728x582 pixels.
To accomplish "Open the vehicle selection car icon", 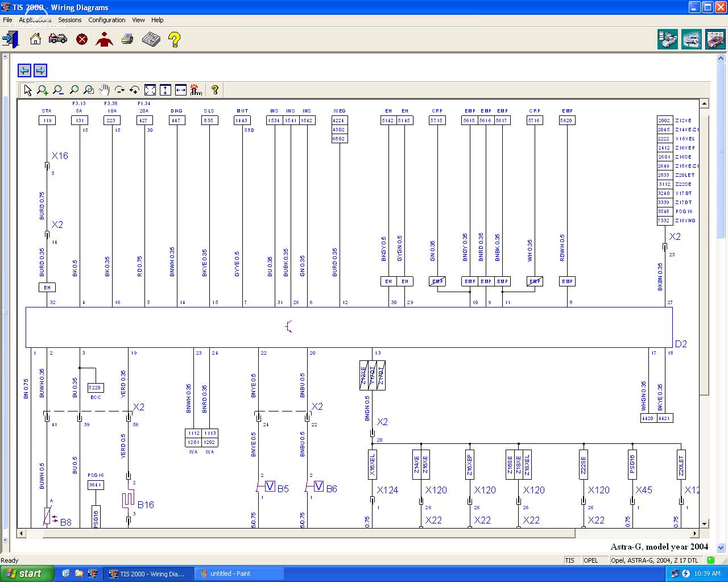I will click(58, 39).
